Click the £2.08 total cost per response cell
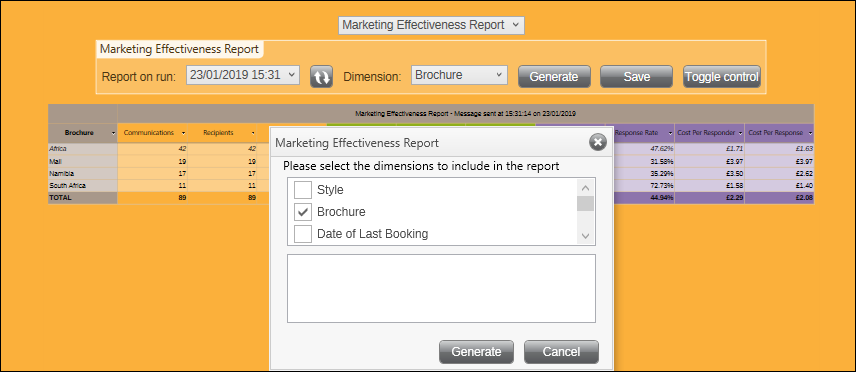The width and height of the screenshot is (856, 372). [x=780, y=198]
